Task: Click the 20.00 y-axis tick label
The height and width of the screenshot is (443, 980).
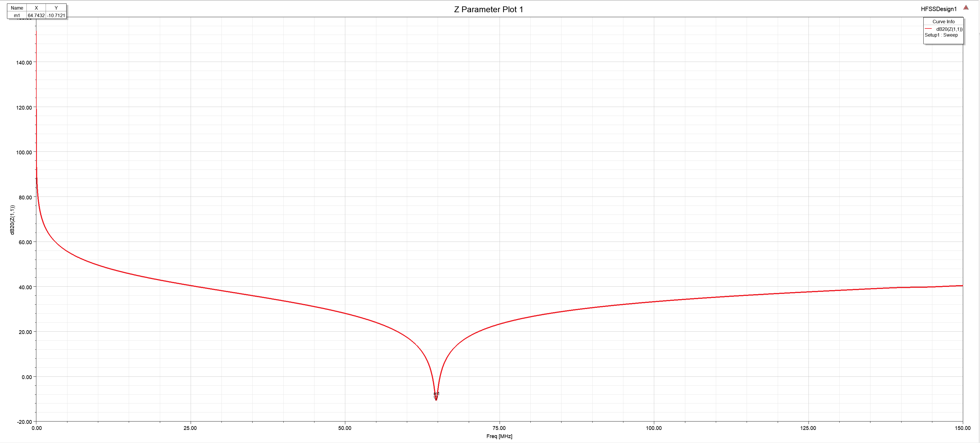Action: click(x=25, y=332)
